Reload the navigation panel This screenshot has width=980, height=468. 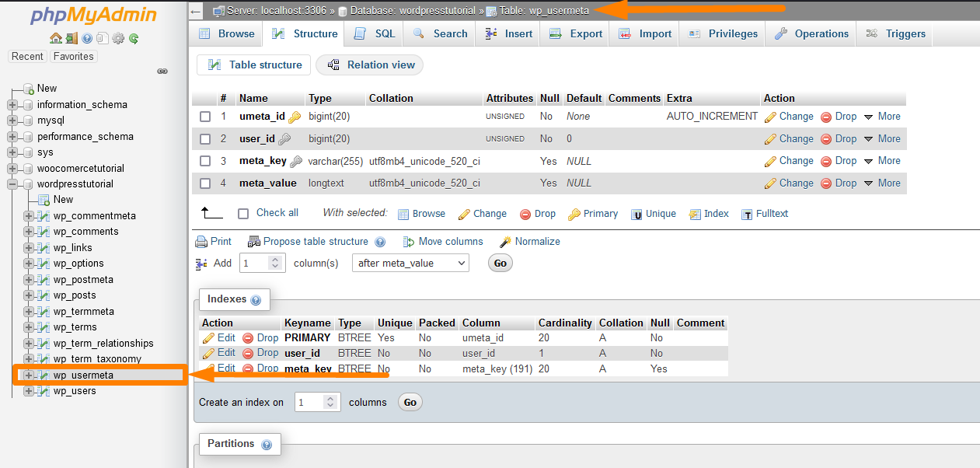[x=134, y=38]
